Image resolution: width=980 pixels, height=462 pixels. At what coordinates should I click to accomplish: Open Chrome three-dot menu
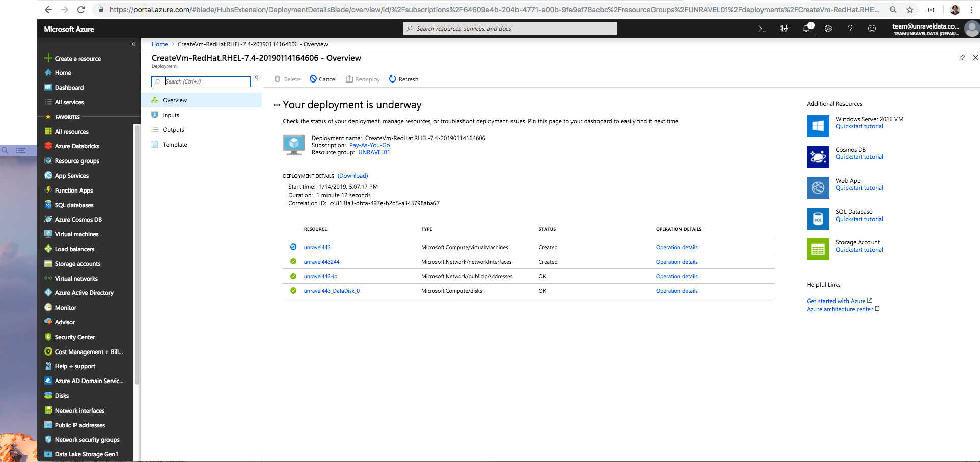point(971,9)
